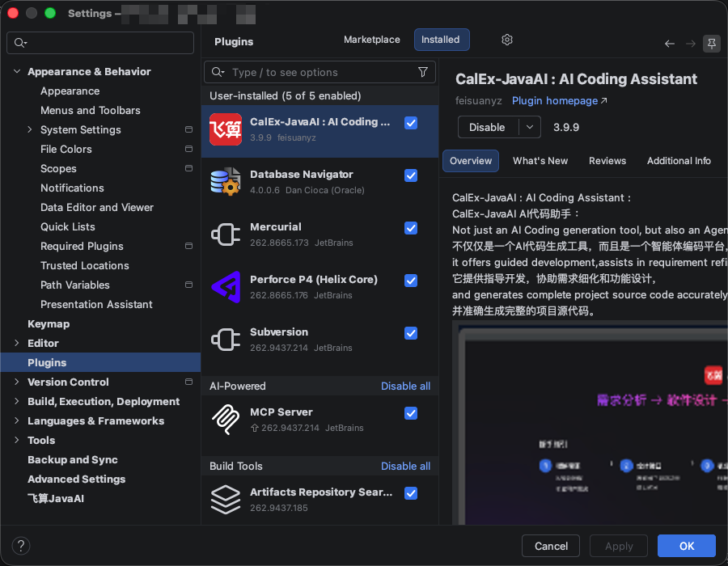Click the OK button
728x566 pixels.
coord(687,546)
